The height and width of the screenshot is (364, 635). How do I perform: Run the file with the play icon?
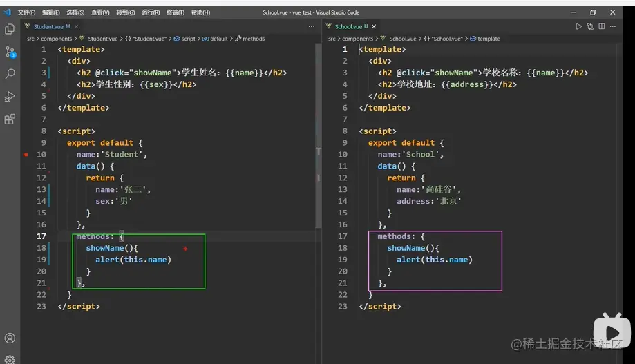tap(579, 26)
